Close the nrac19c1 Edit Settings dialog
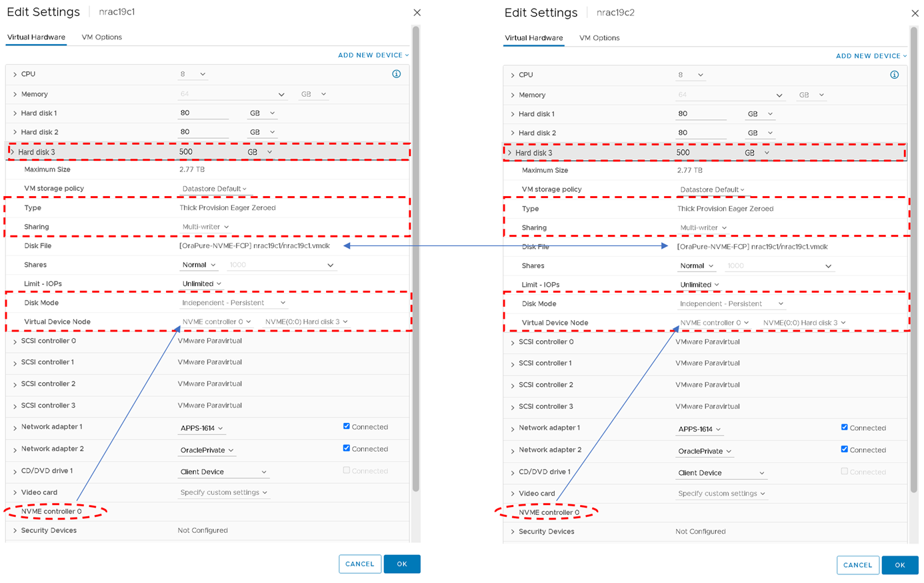This screenshot has width=924, height=583. tap(417, 13)
